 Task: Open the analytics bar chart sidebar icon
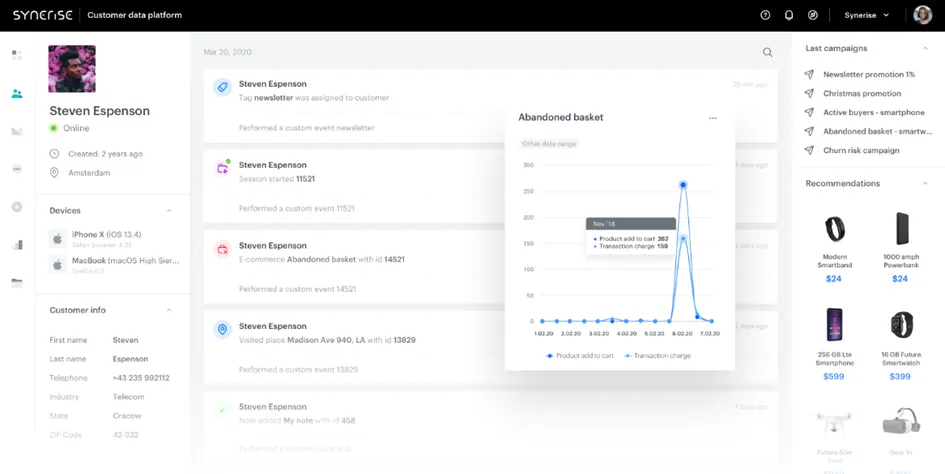[17, 245]
